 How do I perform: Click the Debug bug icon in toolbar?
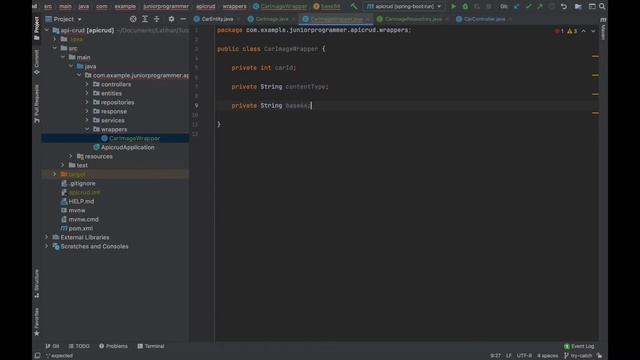tap(465, 7)
